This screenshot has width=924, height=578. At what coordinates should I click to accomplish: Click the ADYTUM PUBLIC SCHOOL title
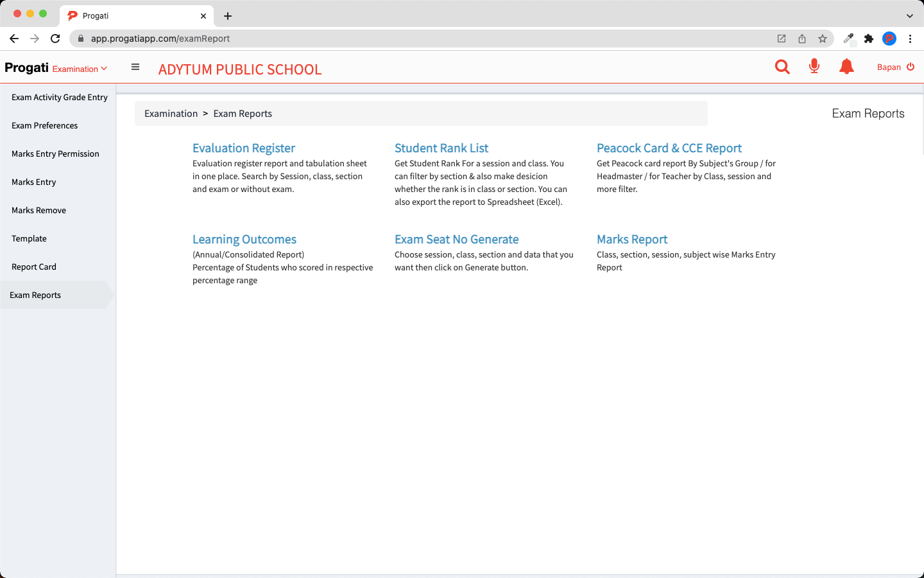click(x=240, y=69)
